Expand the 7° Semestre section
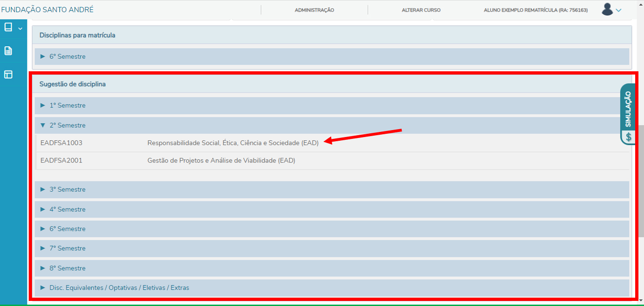Viewport: 644px width, 306px height. pyautogui.click(x=67, y=249)
